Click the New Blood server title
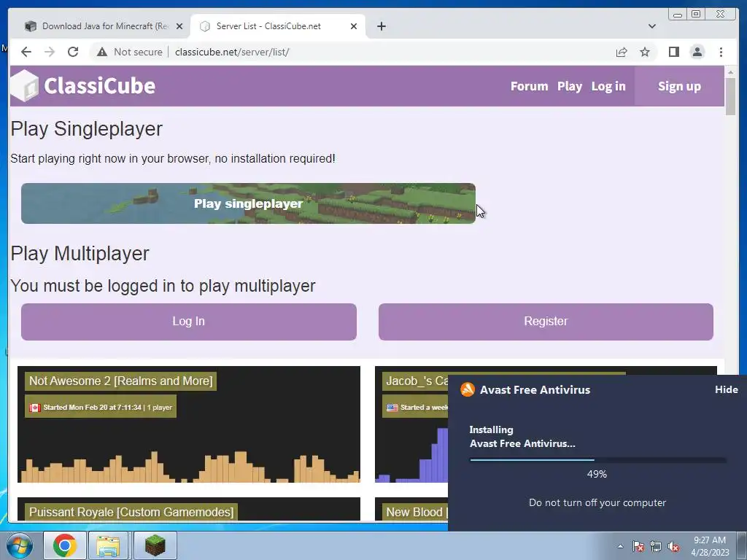This screenshot has width=747, height=560. (x=414, y=512)
